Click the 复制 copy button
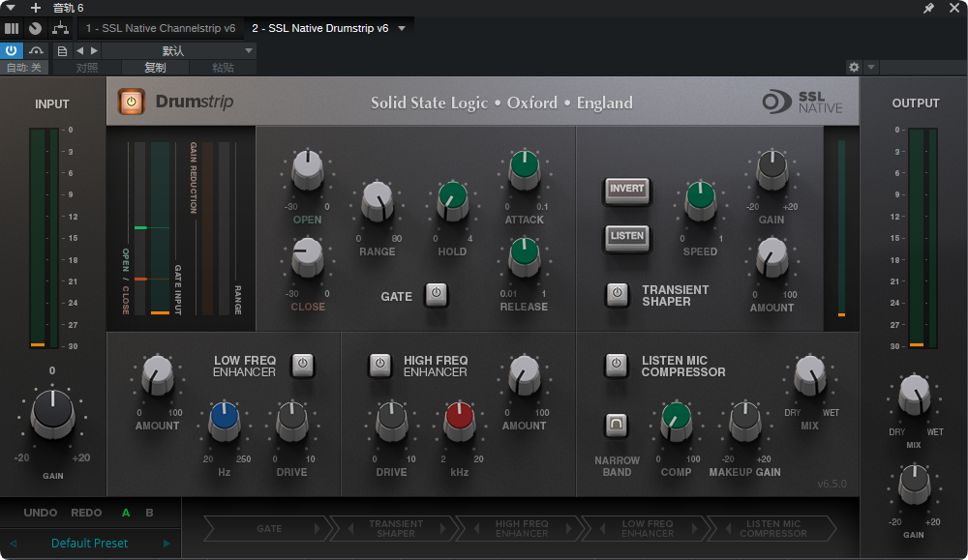The width and height of the screenshot is (968, 560). [155, 68]
